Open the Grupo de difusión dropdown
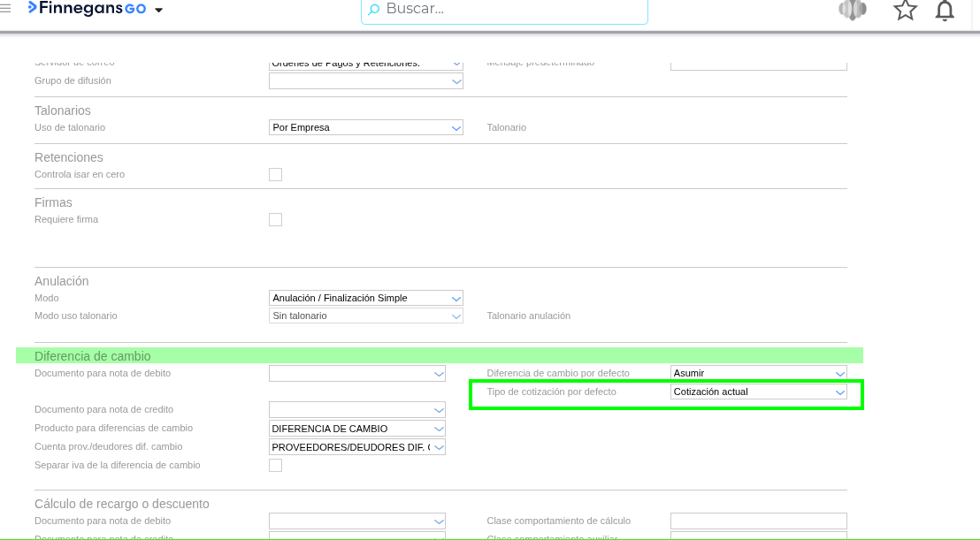Screen dimensions: 980x540 365,81
